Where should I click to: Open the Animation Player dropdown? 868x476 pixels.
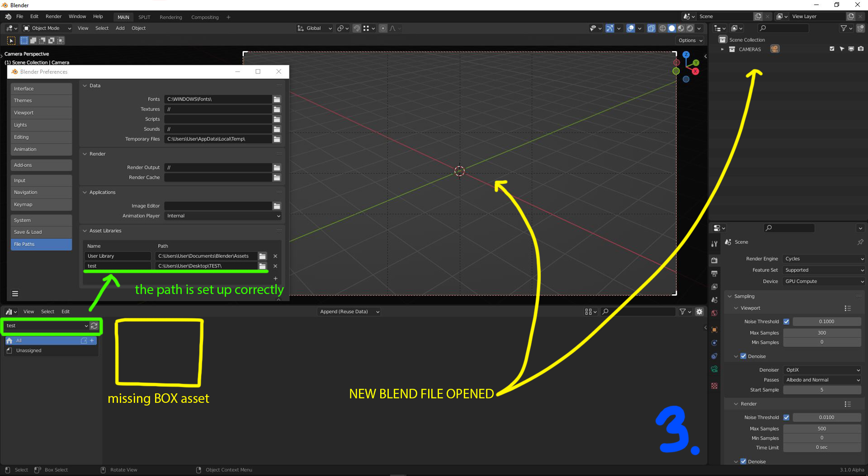pyautogui.click(x=223, y=216)
